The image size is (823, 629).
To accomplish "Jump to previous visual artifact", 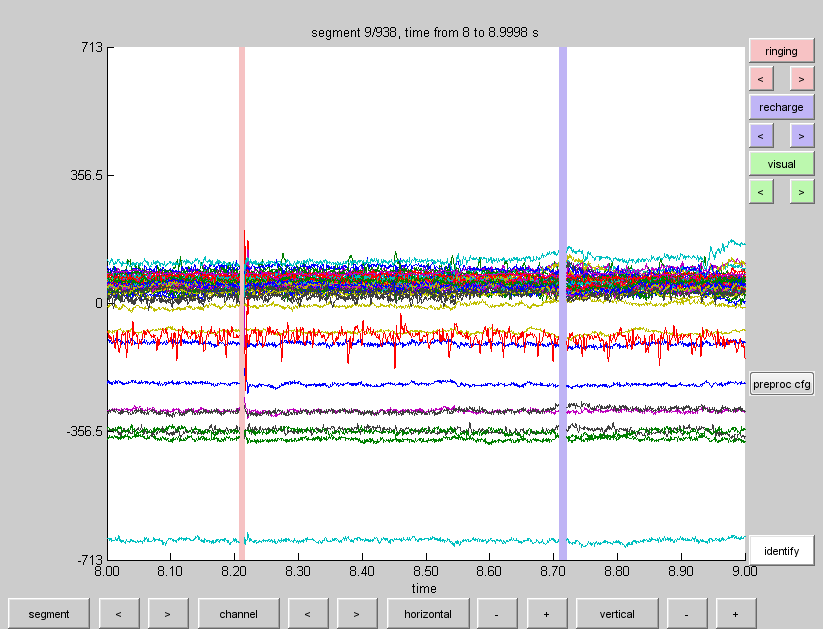I will tap(761, 192).
